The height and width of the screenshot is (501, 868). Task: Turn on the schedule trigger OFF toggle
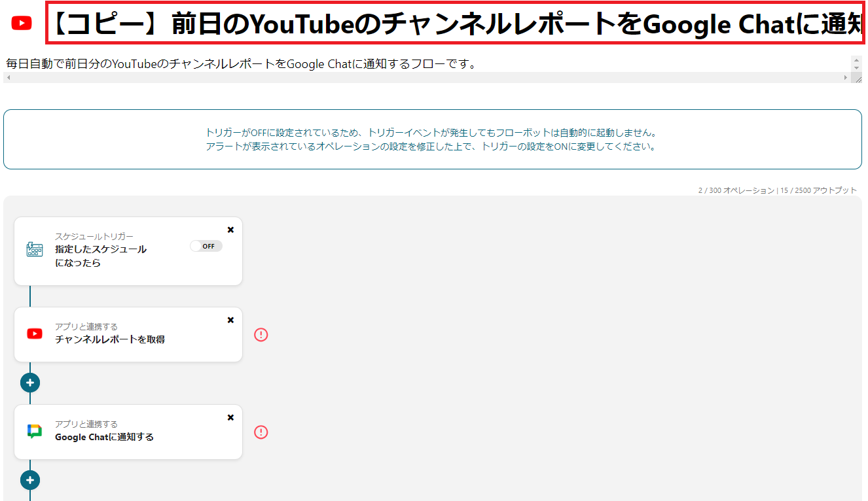click(x=206, y=246)
